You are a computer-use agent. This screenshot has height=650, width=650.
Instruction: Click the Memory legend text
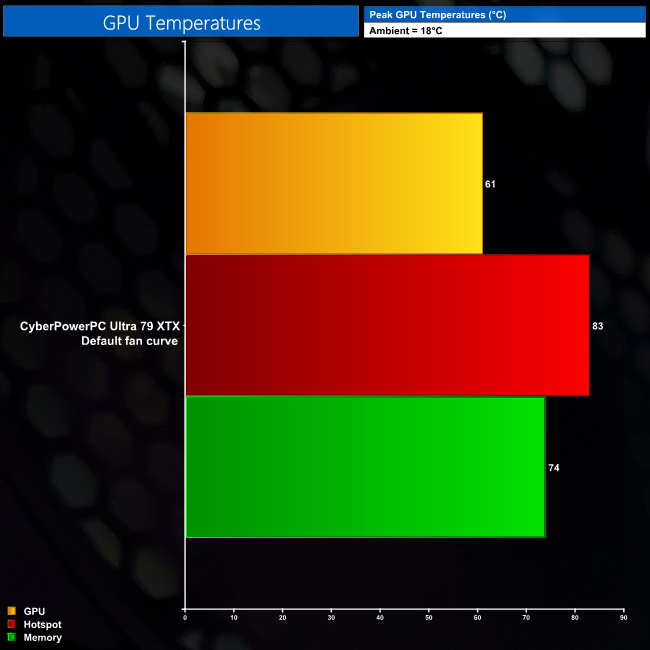pyautogui.click(x=42, y=638)
